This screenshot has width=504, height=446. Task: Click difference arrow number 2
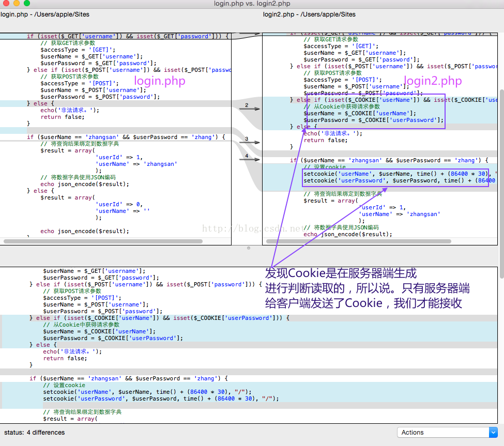(x=249, y=109)
